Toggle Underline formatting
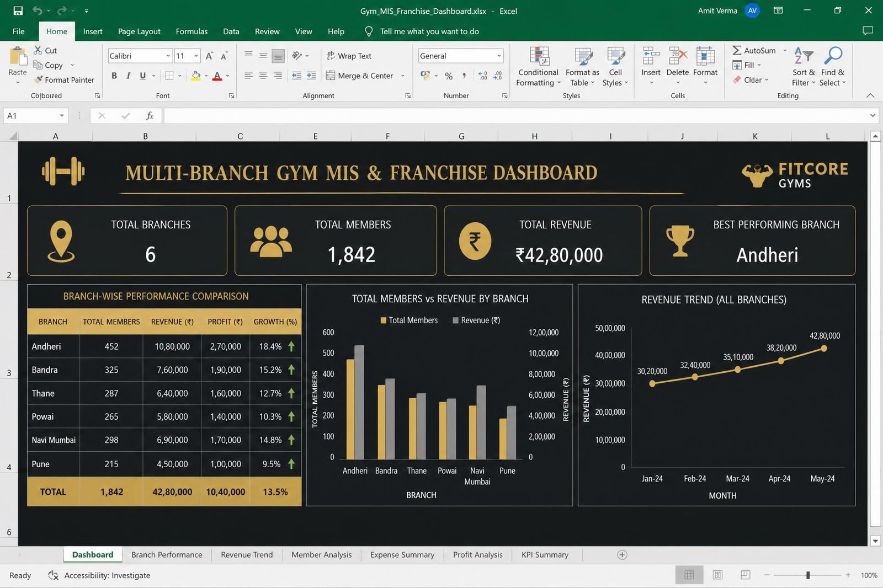 (x=143, y=76)
